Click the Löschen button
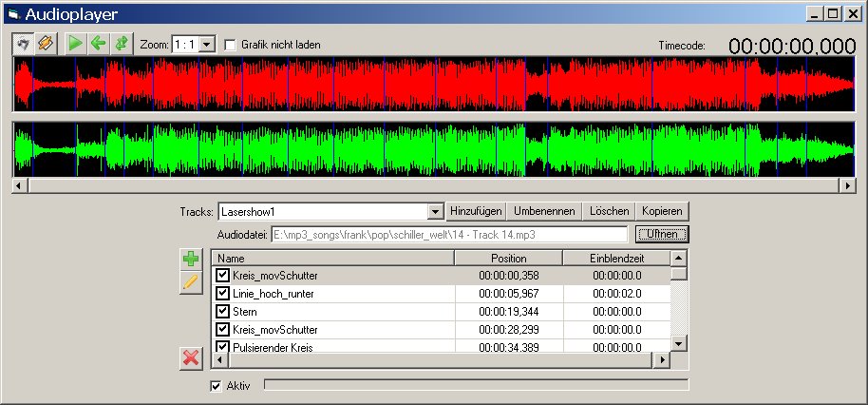Viewport: 868px width, 405px height. (x=609, y=211)
